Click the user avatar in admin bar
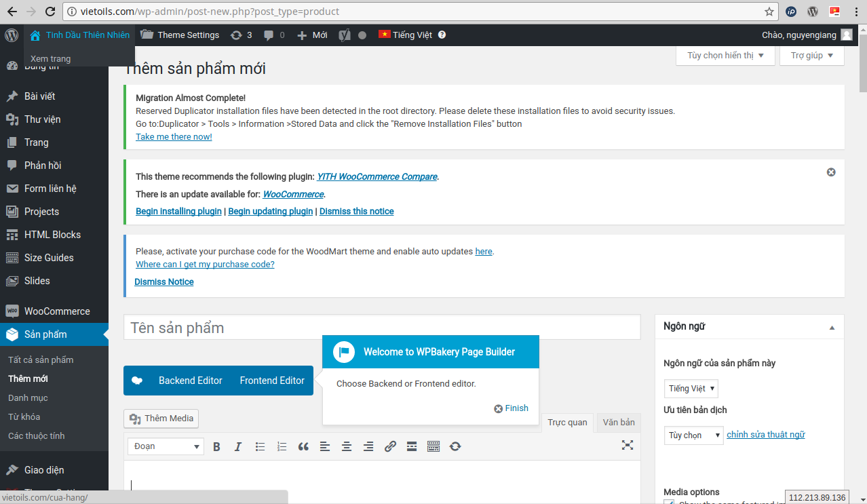Image resolution: width=867 pixels, height=504 pixels. coord(846,35)
